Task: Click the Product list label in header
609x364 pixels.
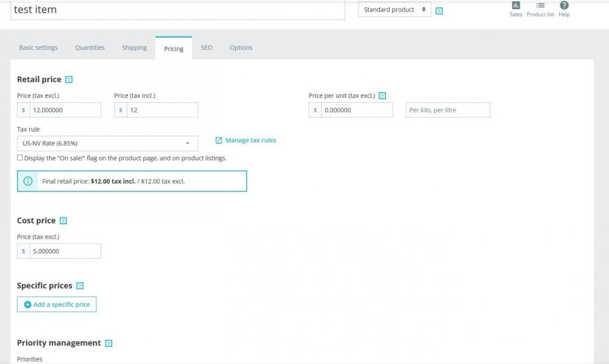Action: point(540,15)
